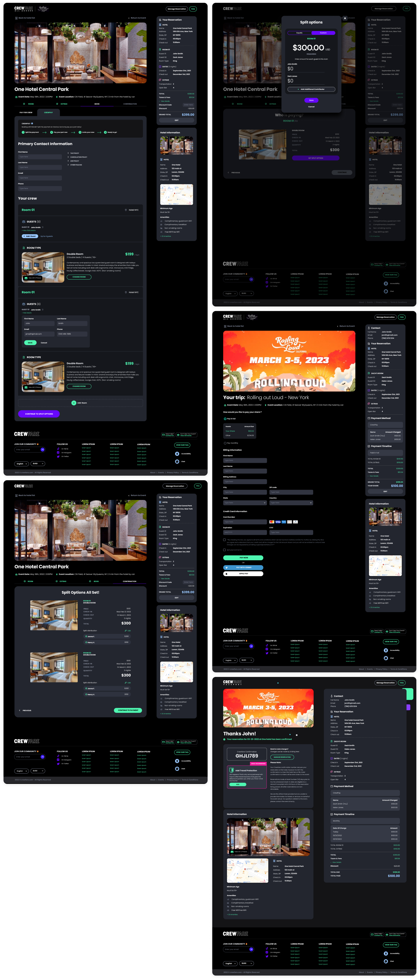Click Add Additional Contributor in Split options
420x980 pixels.
(311, 89)
